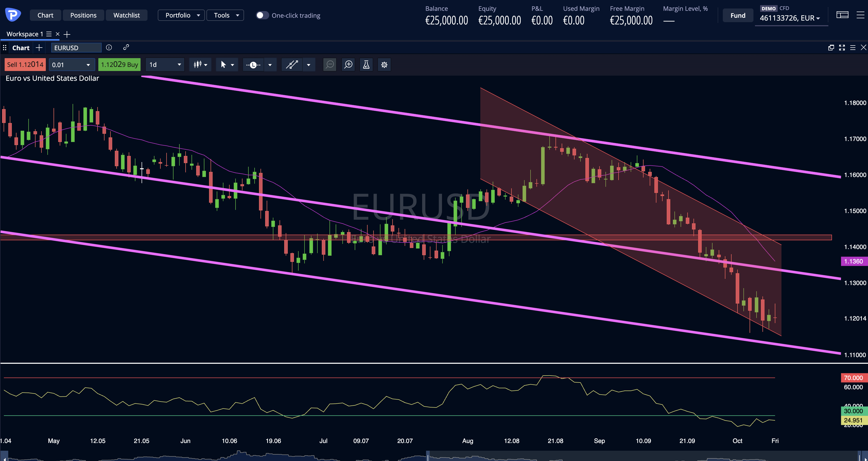Add a new chart tab with plus
Viewport: 868px width, 461px height.
39,48
